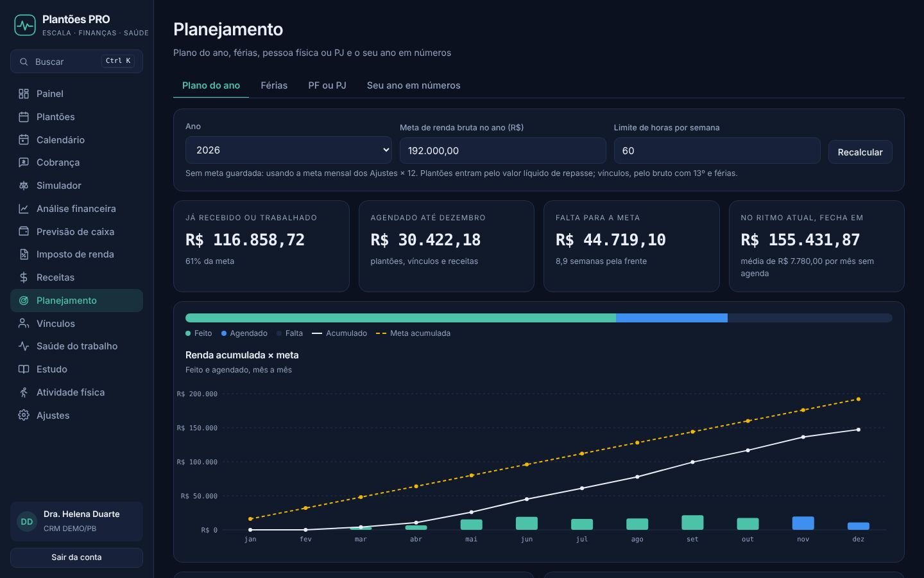Click the Imposto de renda document icon
Viewport: 924px width, 578px height.
[x=24, y=254]
